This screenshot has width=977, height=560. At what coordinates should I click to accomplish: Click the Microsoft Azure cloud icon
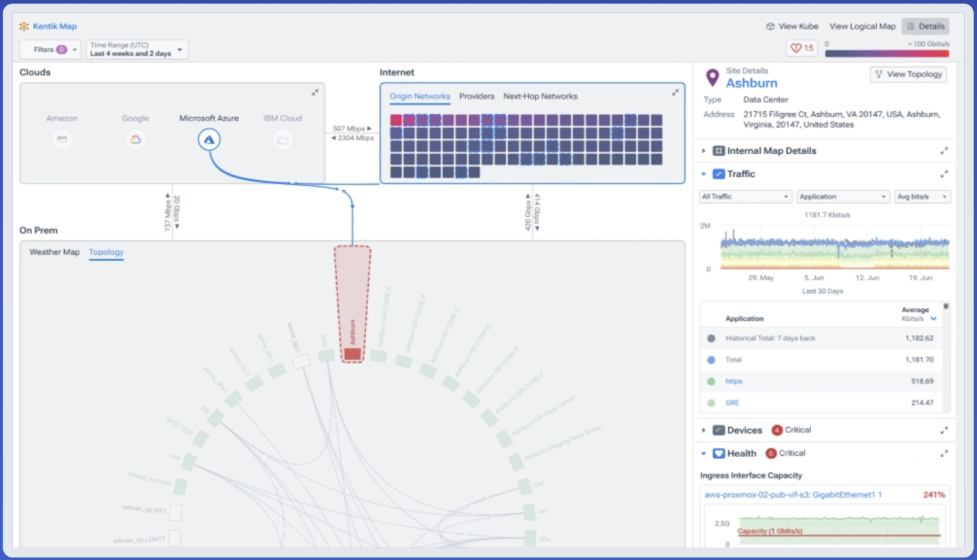tap(209, 140)
